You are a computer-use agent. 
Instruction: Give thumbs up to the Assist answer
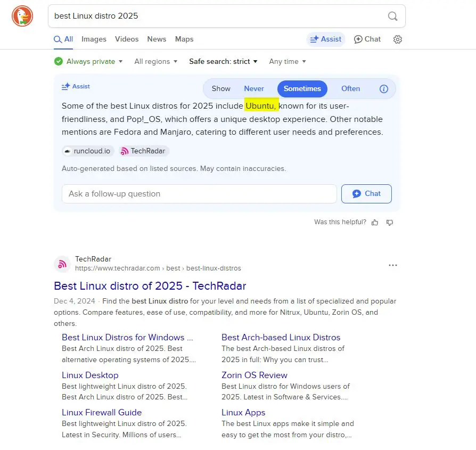(375, 222)
